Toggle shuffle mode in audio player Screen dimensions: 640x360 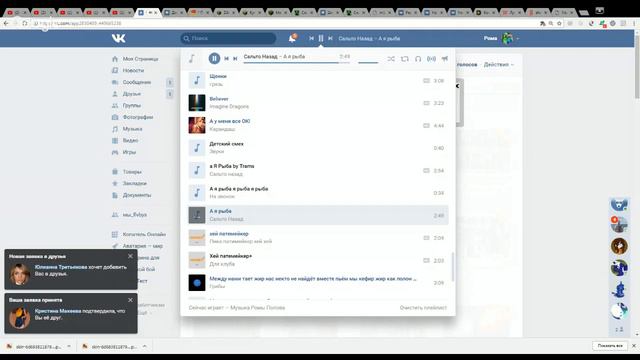391,59
